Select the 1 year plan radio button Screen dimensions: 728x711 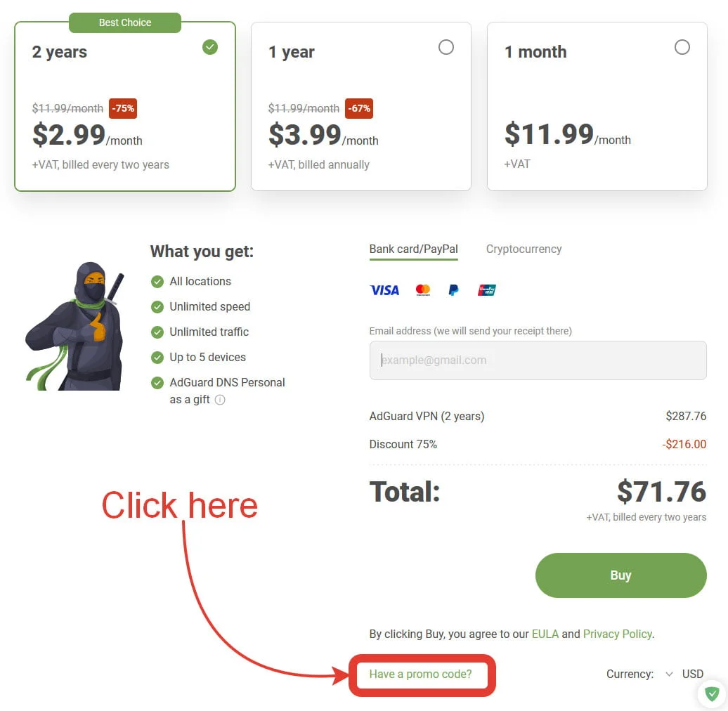coord(446,47)
